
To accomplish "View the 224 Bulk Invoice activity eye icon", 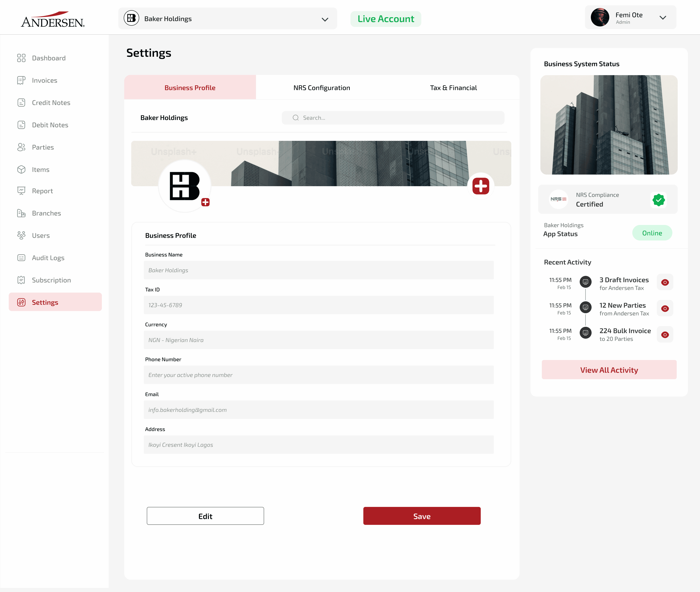I will pos(665,335).
